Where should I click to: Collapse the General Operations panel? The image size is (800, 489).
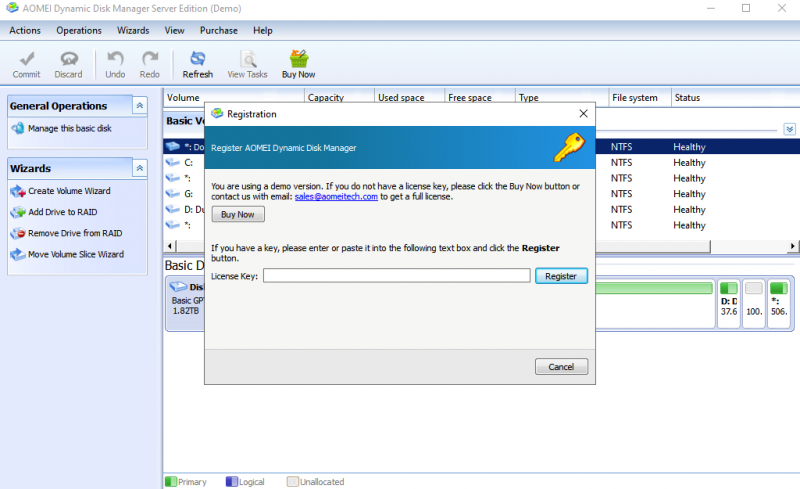pos(140,106)
